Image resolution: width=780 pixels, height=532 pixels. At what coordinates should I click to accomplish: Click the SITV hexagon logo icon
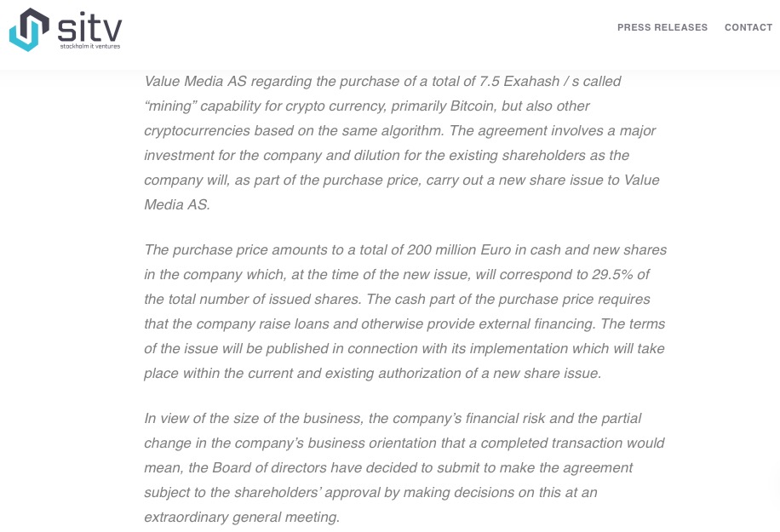coord(29,30)
